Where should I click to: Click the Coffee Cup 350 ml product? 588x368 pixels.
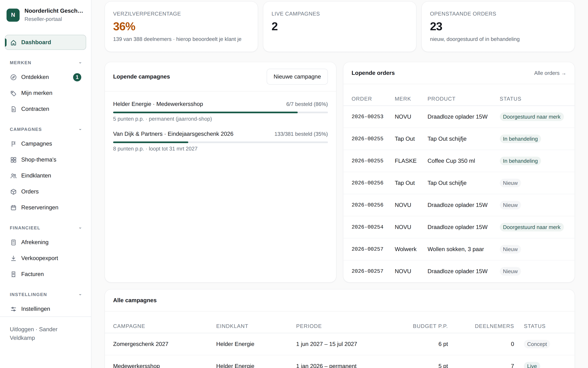pos(451,161)
